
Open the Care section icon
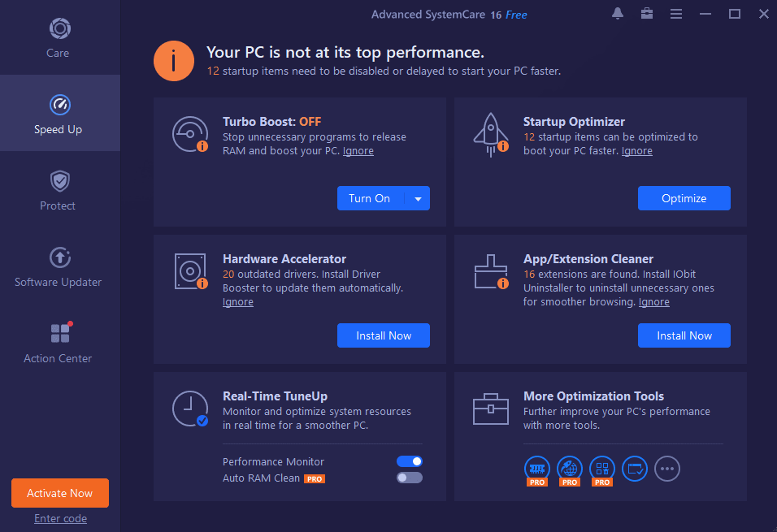pos(60,28)
